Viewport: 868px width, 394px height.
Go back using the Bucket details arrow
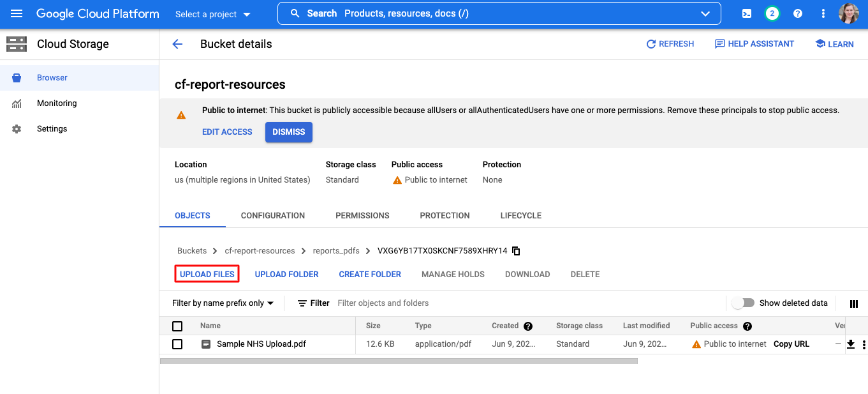coord(177,44)
